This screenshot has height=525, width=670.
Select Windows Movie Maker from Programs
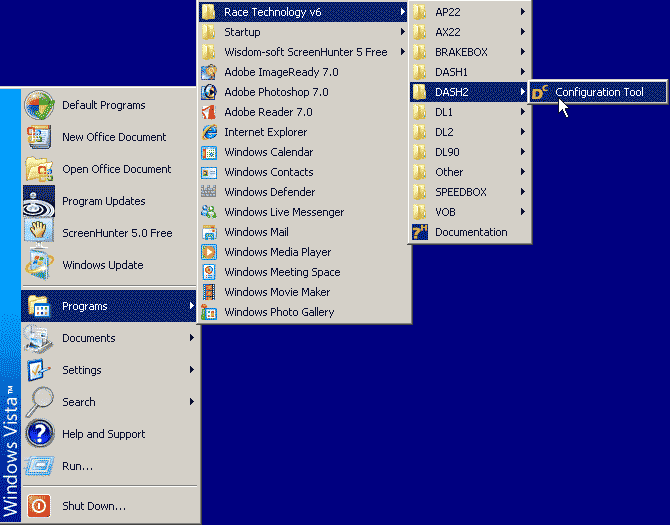tap(277, 292)
